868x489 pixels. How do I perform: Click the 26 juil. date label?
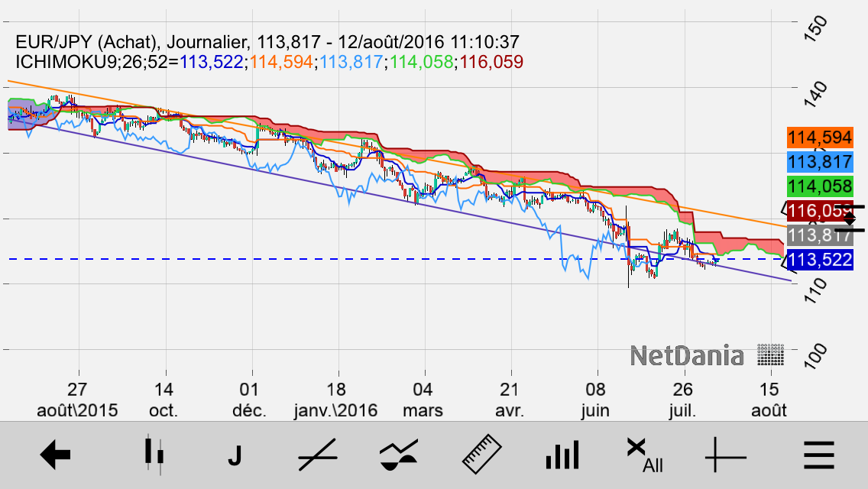tap(682, 400)
